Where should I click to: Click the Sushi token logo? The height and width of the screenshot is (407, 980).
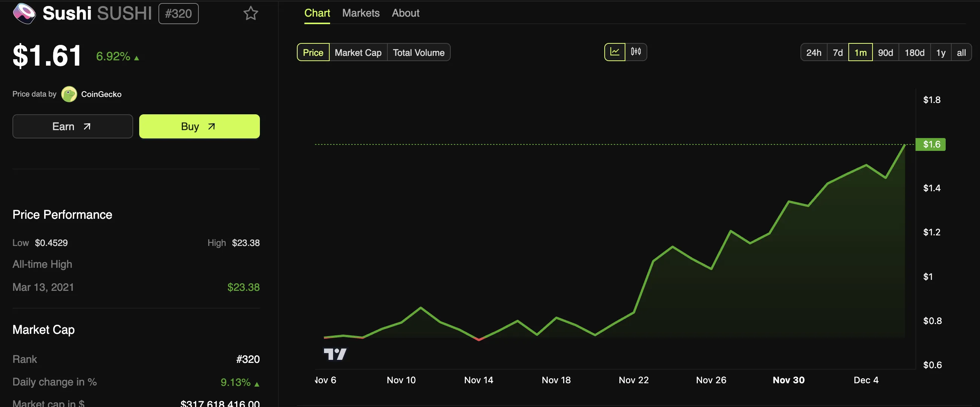[x=25, y=13]
